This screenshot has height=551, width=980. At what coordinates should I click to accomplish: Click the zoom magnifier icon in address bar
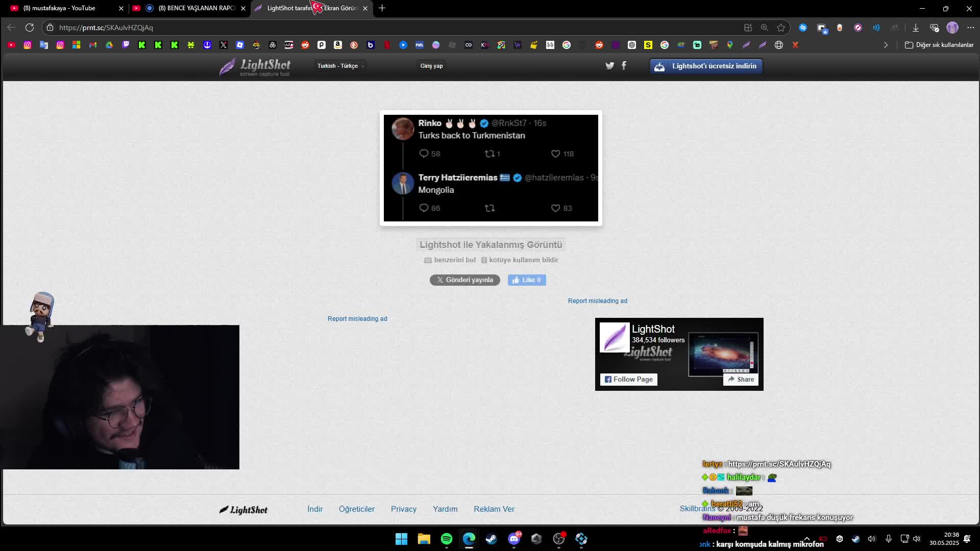pos(764,28)
